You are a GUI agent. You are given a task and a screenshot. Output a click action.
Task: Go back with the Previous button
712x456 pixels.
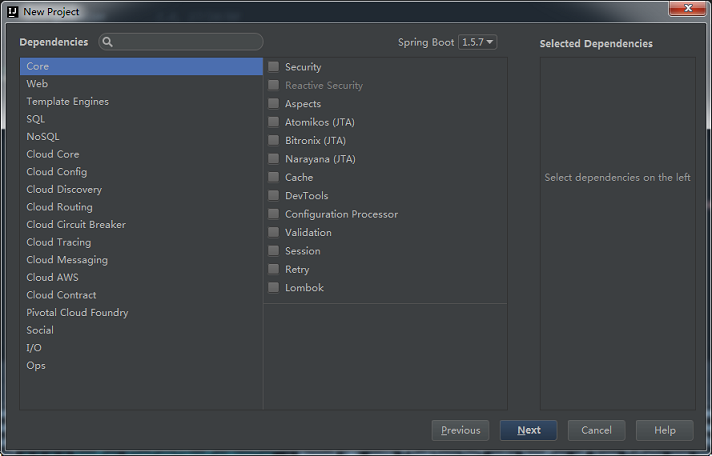coord(460,430)
